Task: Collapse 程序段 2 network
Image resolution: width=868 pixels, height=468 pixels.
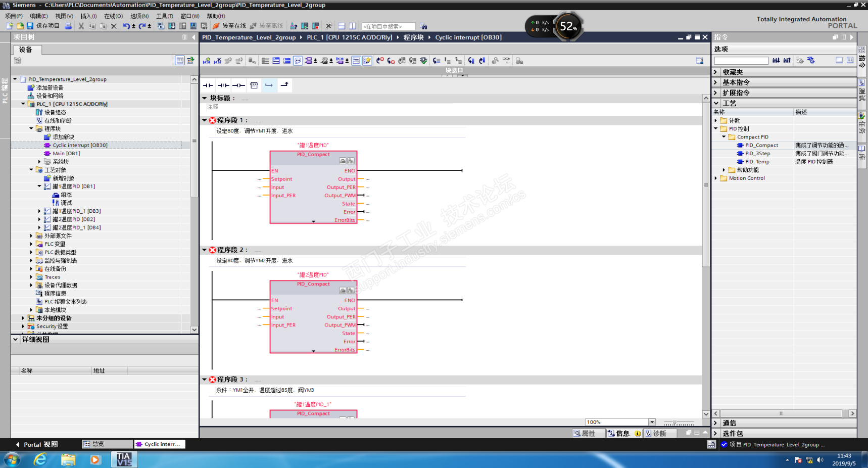Action: tap(205, 250)
